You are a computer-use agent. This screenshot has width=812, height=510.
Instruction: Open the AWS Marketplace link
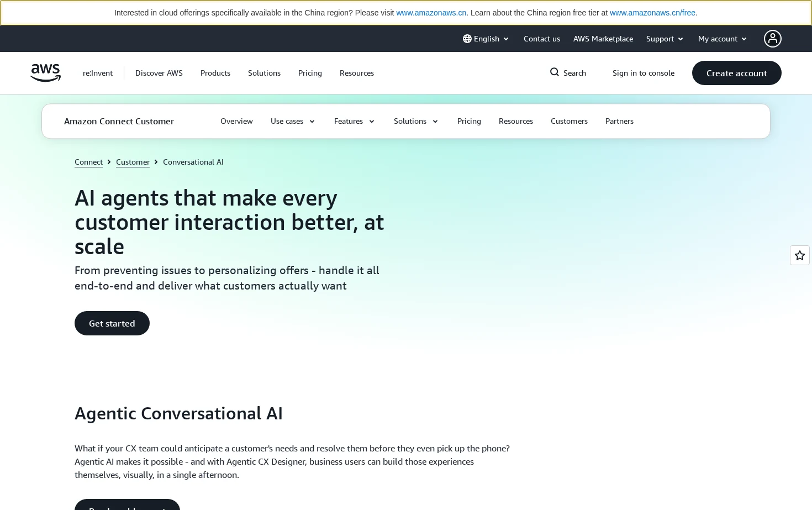tap(603, 39)
